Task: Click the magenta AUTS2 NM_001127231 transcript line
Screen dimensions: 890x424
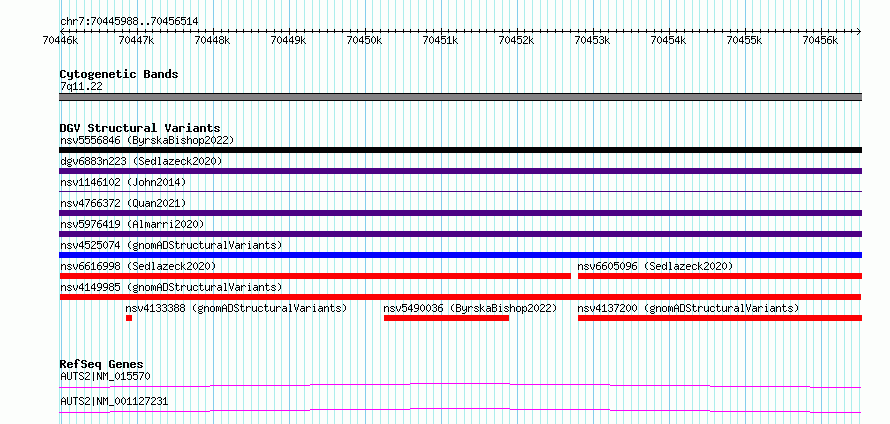Action: click(x=461, y=410)
